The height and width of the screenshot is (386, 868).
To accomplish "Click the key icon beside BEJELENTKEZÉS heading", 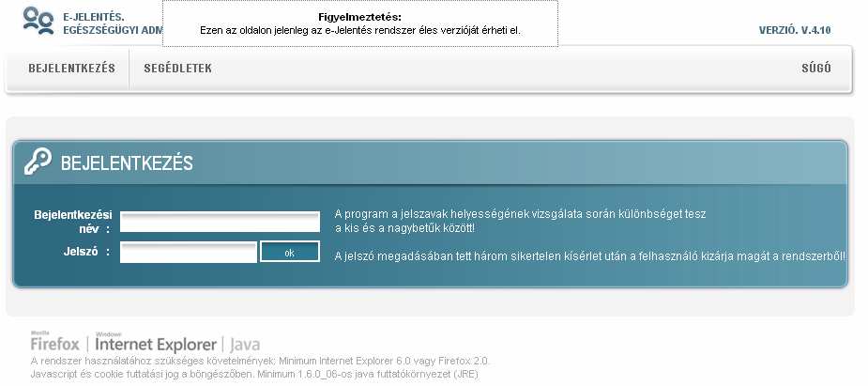I will [38, 162].
